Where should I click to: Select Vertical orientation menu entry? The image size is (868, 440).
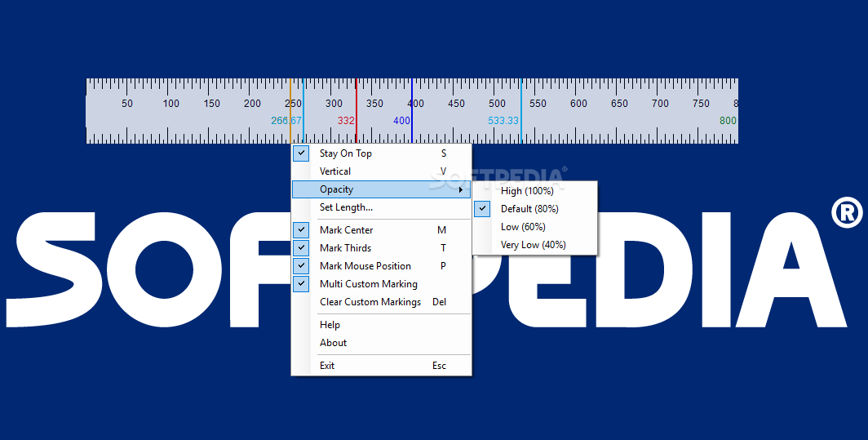382,171
